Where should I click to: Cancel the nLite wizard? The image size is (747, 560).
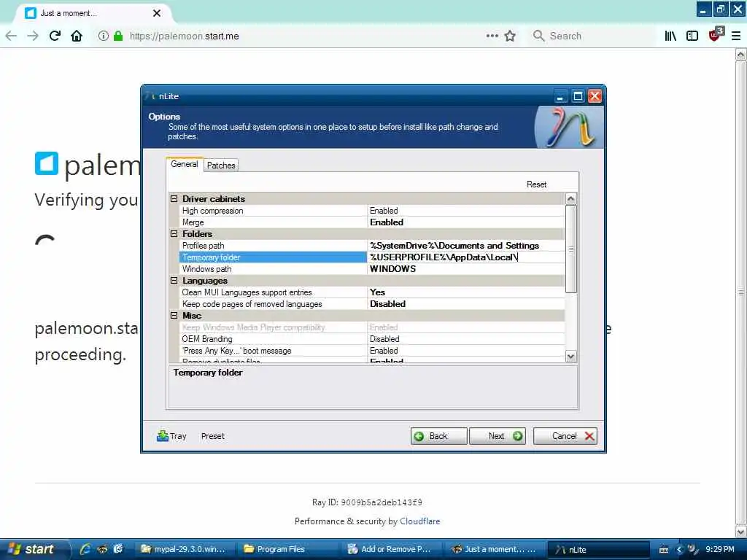pyautogui.click(x=565, y=436)
